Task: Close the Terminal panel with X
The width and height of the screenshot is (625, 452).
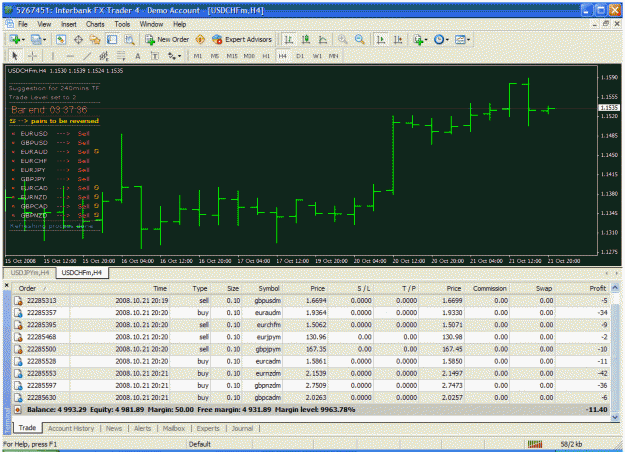Action: coord(6,285)
